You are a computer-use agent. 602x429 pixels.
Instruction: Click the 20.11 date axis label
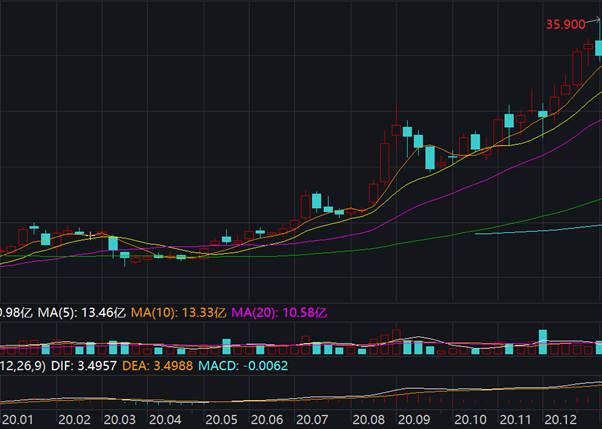[515, 419]
